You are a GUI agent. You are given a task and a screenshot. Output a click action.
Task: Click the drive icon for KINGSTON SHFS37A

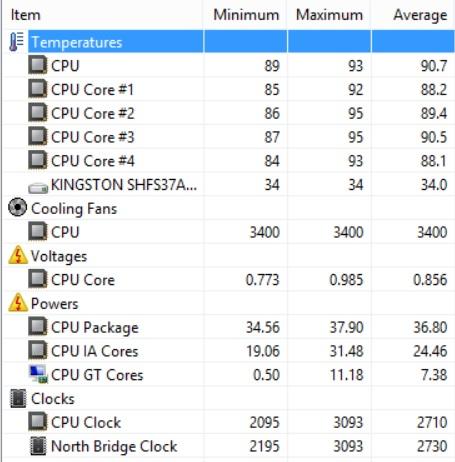[38, 188]
